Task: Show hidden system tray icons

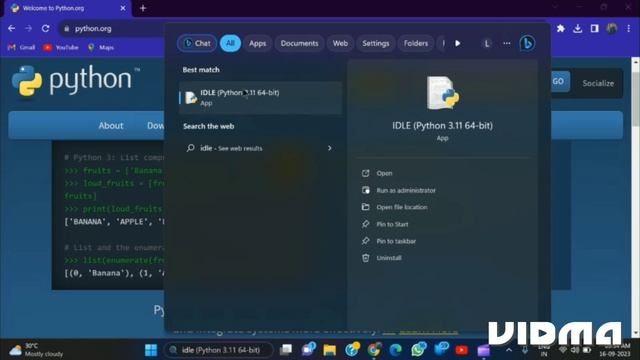Action: [509, 350]
